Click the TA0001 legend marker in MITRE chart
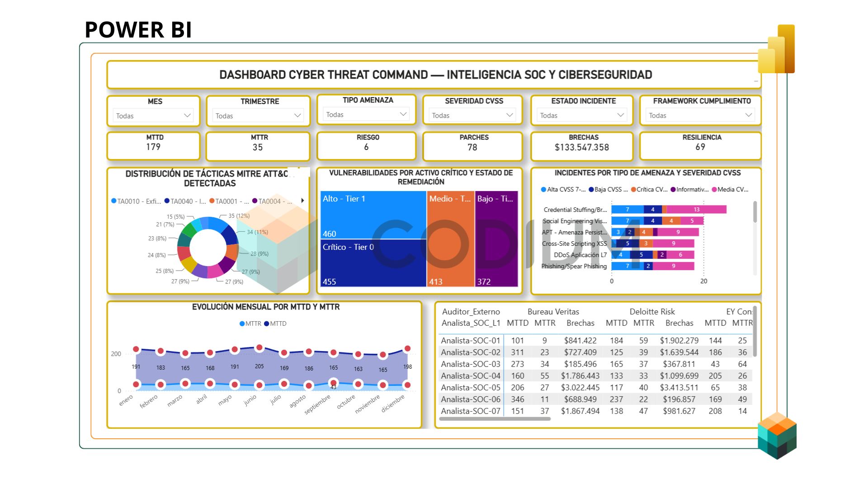Screen dimensions: 868x488 point(212,201)
